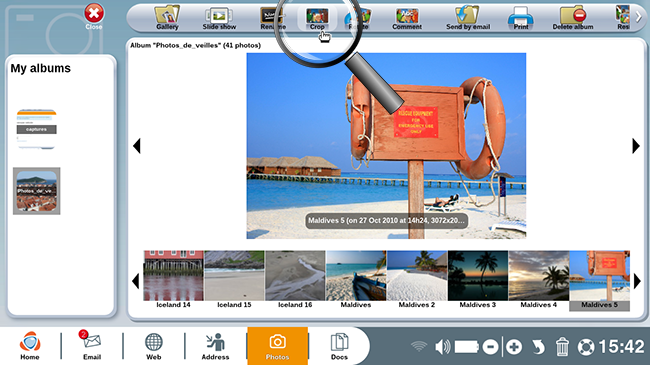Mute the volume speaker icon
Screen dimensions: 650x365
tap(443, 346)
